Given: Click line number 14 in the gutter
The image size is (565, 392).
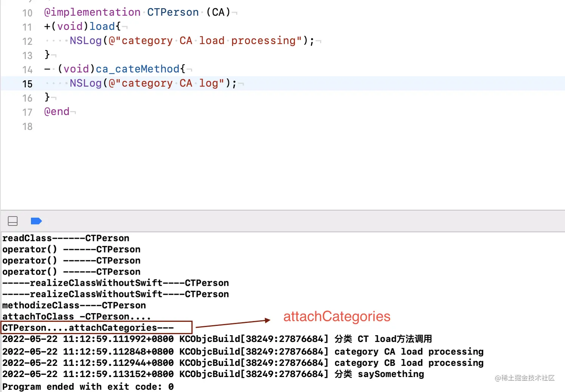Looking at the screenshot, I should tap(27, 70).
